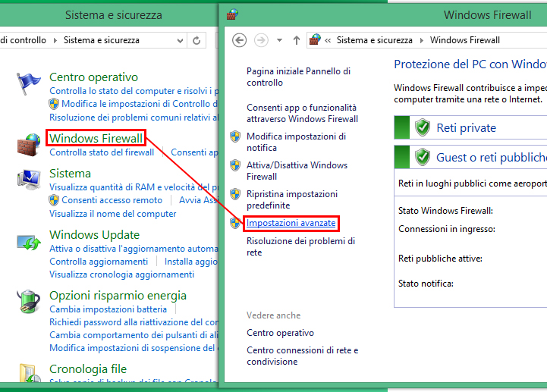The width and height of the screenshot is (547, 392).
Task: Click Consenti accesso remoto link
Action: pos(112,200)
